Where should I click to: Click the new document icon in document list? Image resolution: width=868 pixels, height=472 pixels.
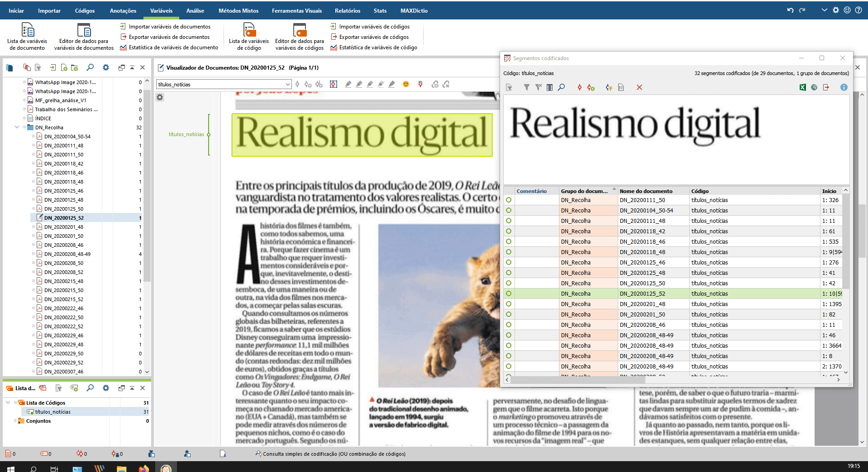(64, 67)
